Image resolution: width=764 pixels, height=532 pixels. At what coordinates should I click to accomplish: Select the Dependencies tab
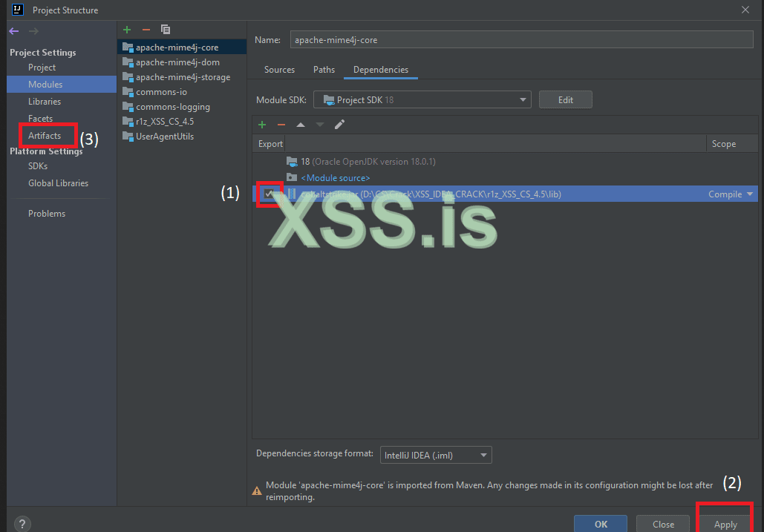381,70
